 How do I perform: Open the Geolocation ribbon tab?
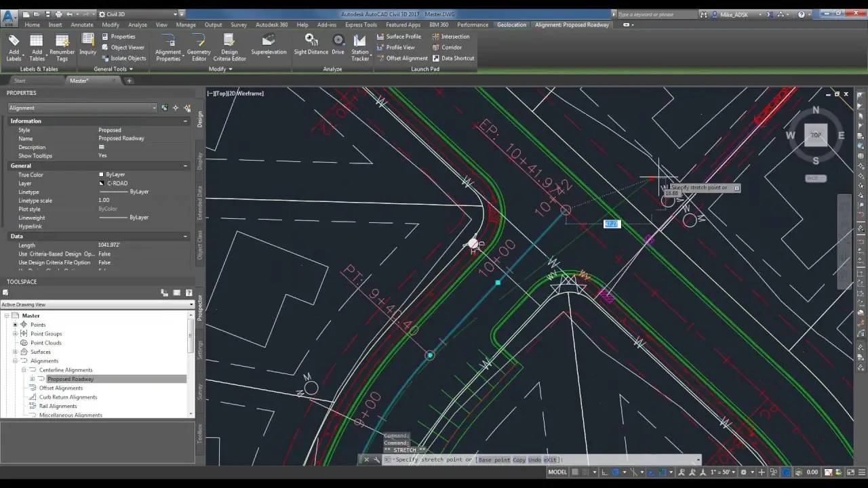pyautogui.click(x=511, y=24)
